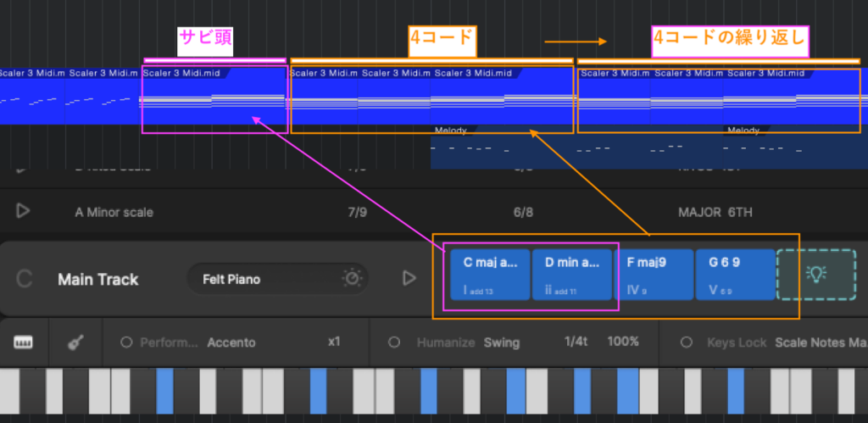Select the D min add 11 chord pad
The width and height of the screenshot is (868, 423).
tap(571, 275)
